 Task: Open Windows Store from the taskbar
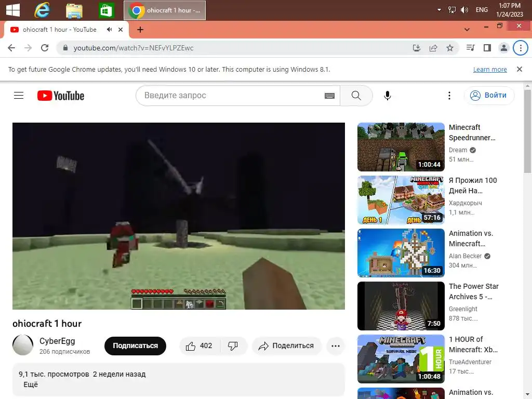[x=106, y=10]
